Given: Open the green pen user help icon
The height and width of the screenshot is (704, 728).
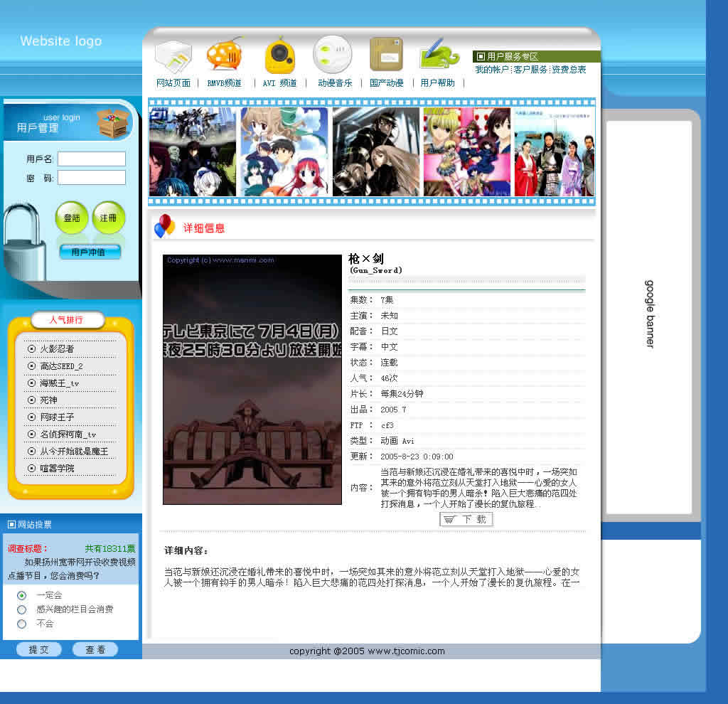Looking at the screenshot, I should coord(439,55).
